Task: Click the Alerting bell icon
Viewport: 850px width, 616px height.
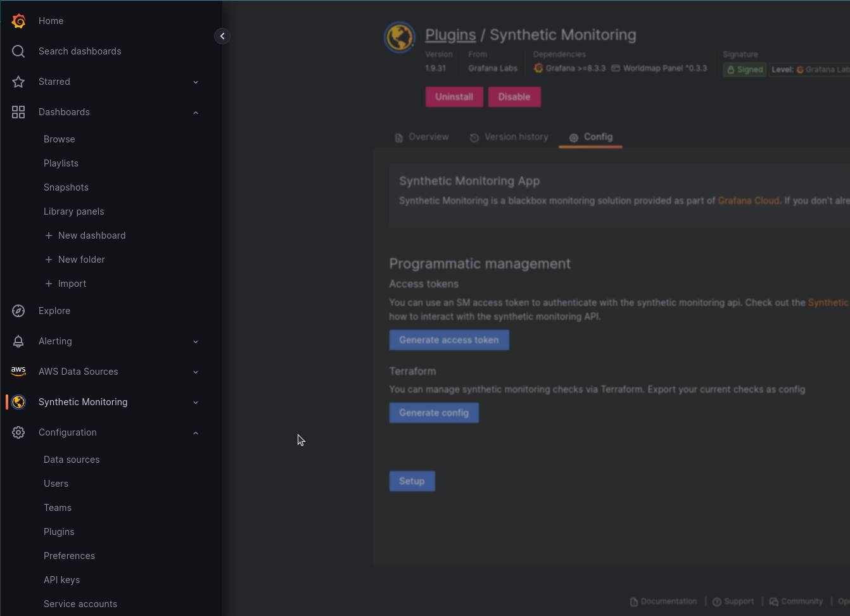Action: pyautogui.click(x=18, y=341)
